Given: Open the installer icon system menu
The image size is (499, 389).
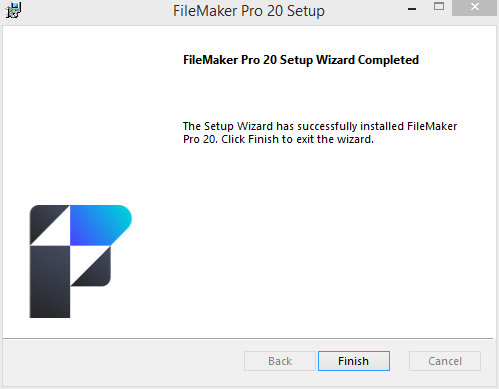Looking at the screenshot, I should point(13,10).
